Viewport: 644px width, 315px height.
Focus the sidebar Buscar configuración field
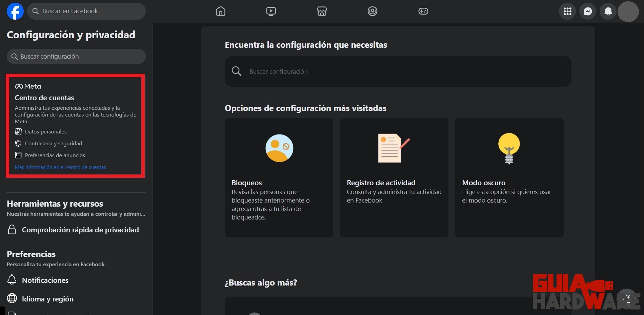(x=76, y=56)
